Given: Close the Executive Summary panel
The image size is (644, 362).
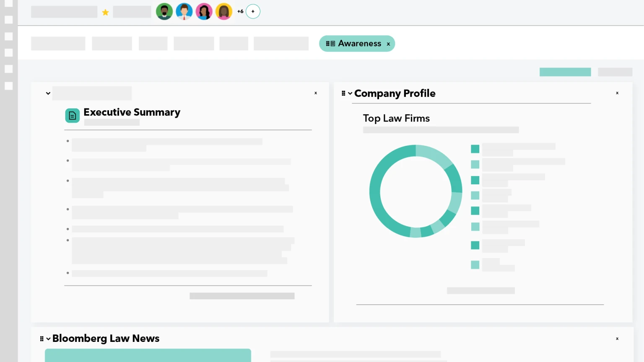Looking at the screenshot, I should tap(316, 93).
